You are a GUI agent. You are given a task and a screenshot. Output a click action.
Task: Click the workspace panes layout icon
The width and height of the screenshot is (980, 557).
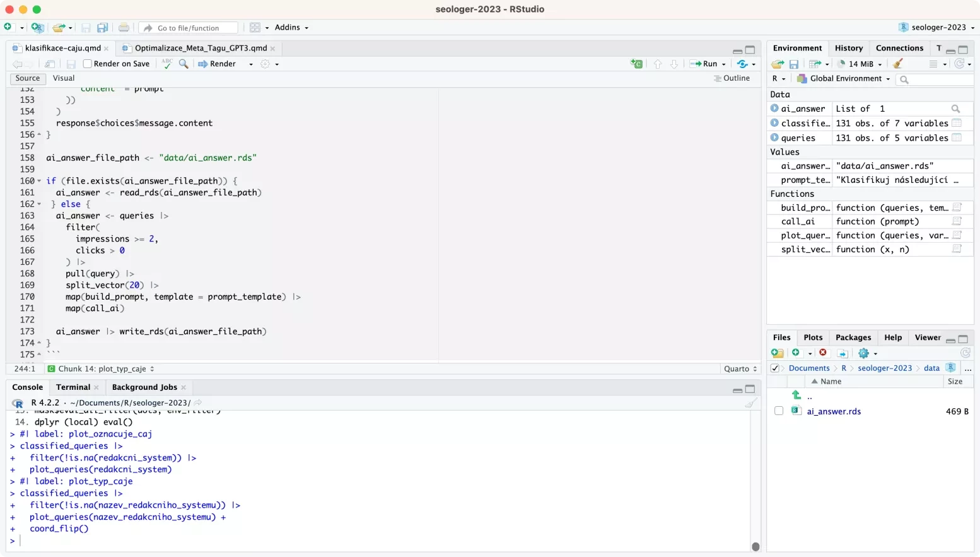[255, 28]
